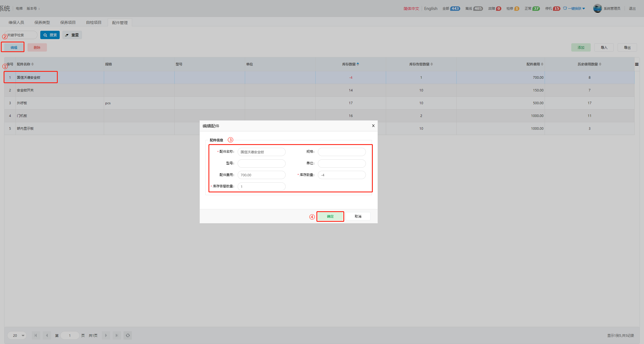Click the reset eraser button
644x344 pixels.
coord(72,35)
